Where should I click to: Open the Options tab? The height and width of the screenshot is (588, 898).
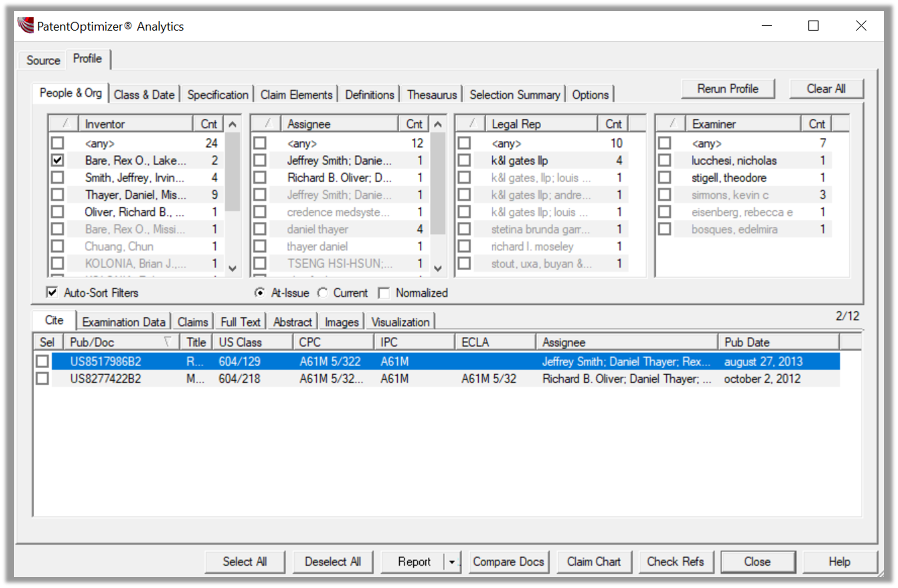point(590,95)
